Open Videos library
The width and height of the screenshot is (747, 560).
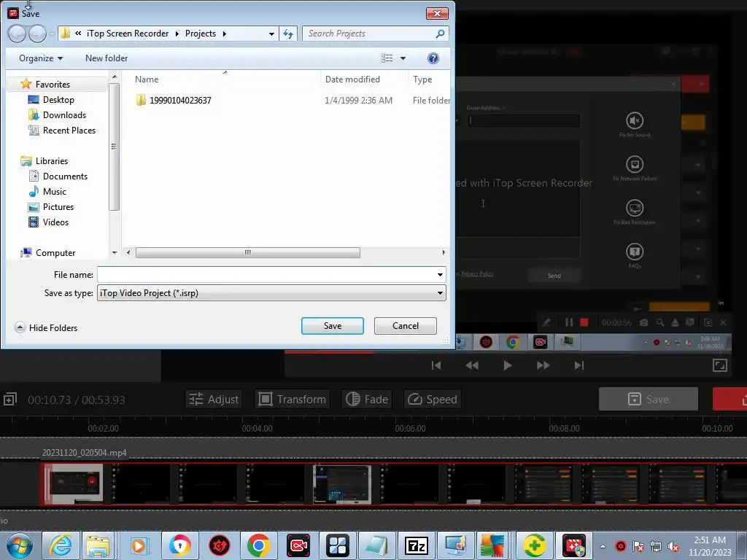(x=55, y=222)
